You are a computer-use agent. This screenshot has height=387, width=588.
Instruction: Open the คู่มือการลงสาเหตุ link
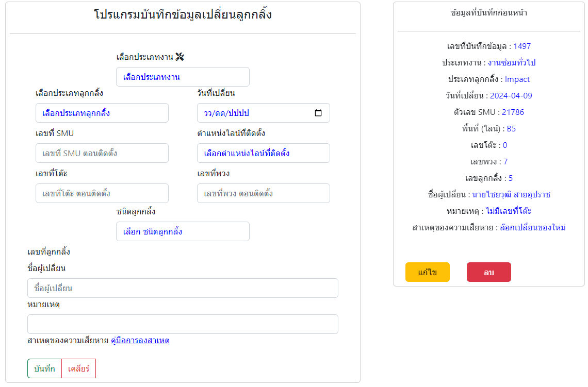coord(140,341)
